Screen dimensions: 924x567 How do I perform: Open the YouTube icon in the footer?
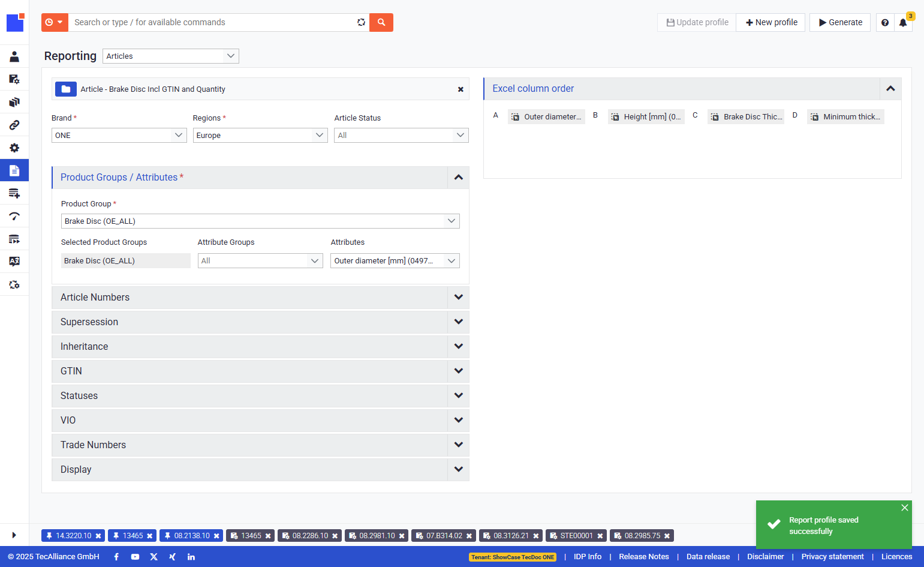point(135,557)
